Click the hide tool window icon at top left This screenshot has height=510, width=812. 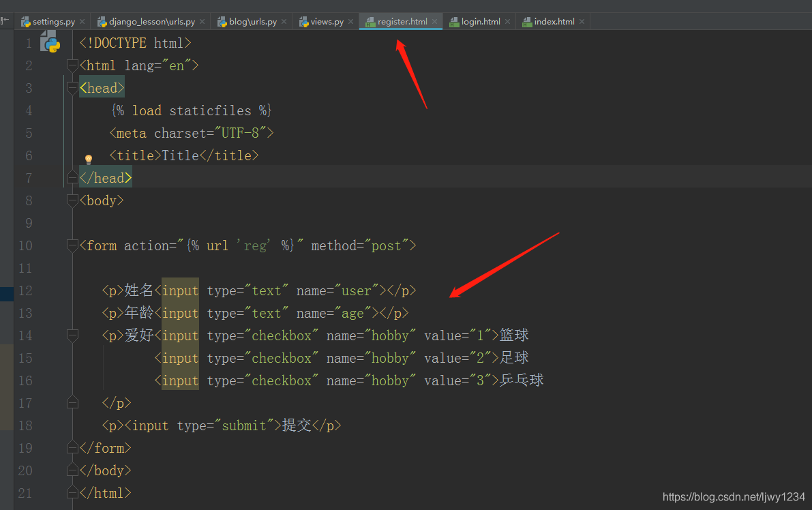coord(5,20)
